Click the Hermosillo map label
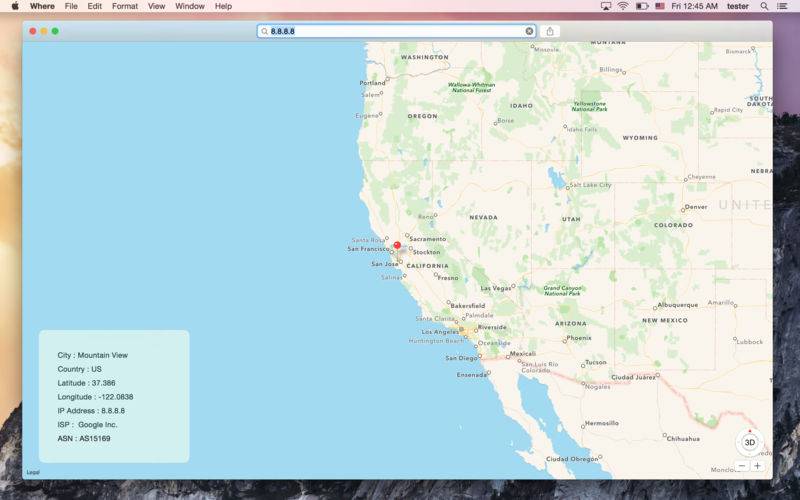The image size is (800, 500). [x=602, y=423]
